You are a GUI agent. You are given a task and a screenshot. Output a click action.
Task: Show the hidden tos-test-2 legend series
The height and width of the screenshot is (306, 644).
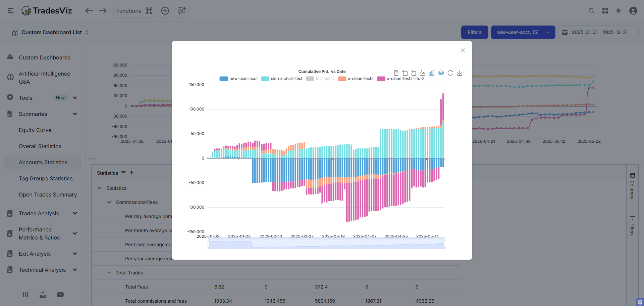(x=320, y=79)
